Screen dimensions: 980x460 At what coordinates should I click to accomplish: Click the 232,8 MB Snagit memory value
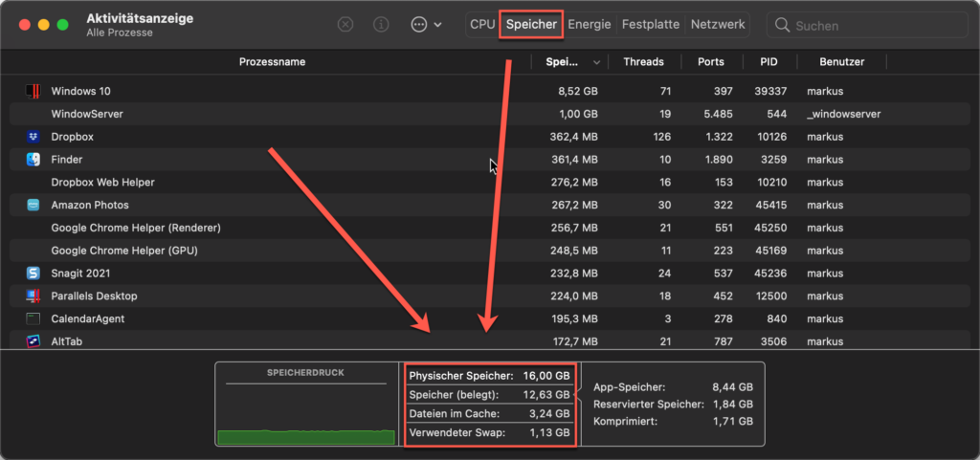(573, 274)
